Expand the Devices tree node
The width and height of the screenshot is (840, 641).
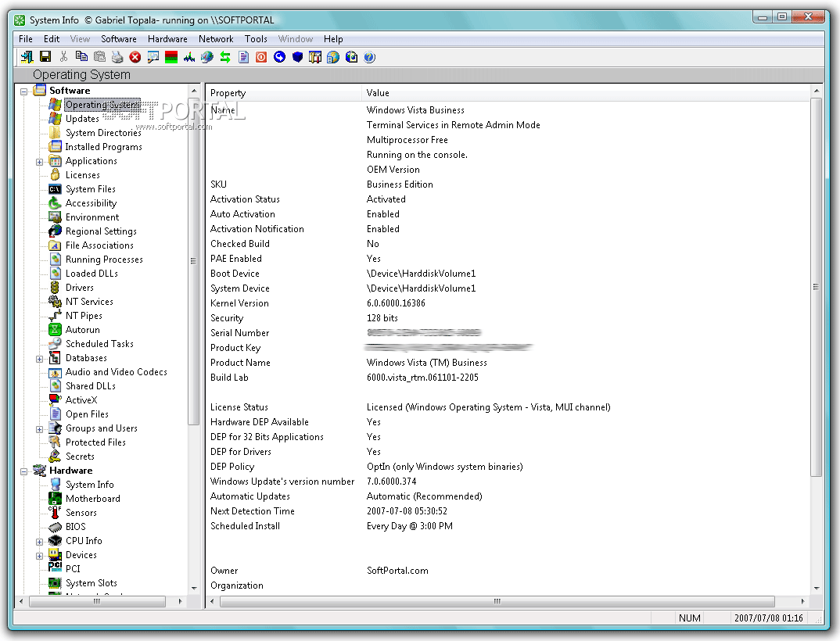(x=39, y=556)
